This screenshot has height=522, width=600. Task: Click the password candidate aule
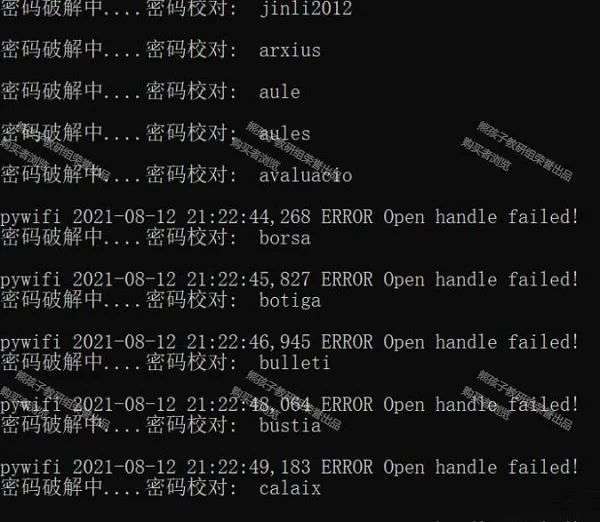click(x=279, y=92)
